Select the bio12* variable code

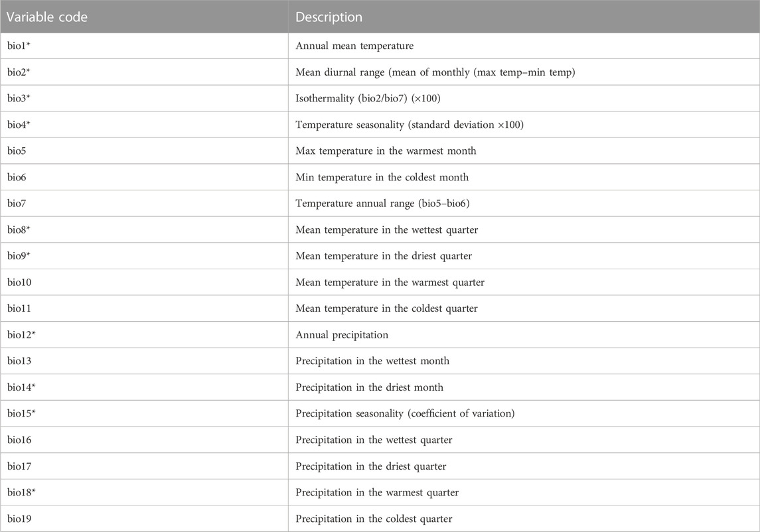(21, 335)
